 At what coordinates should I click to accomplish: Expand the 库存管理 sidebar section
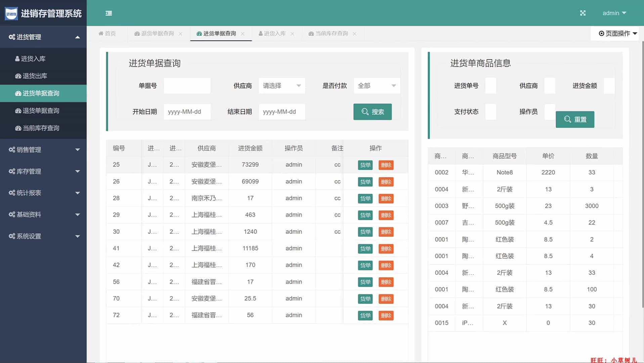[43, 171]
